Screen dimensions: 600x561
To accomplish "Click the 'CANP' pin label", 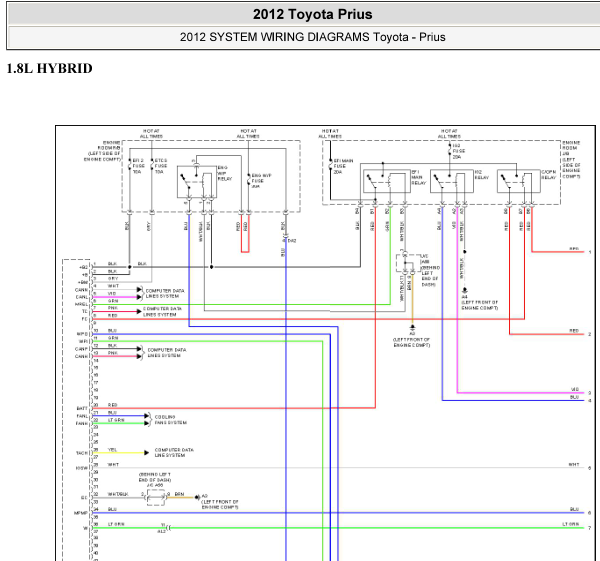I will [81, 349].
